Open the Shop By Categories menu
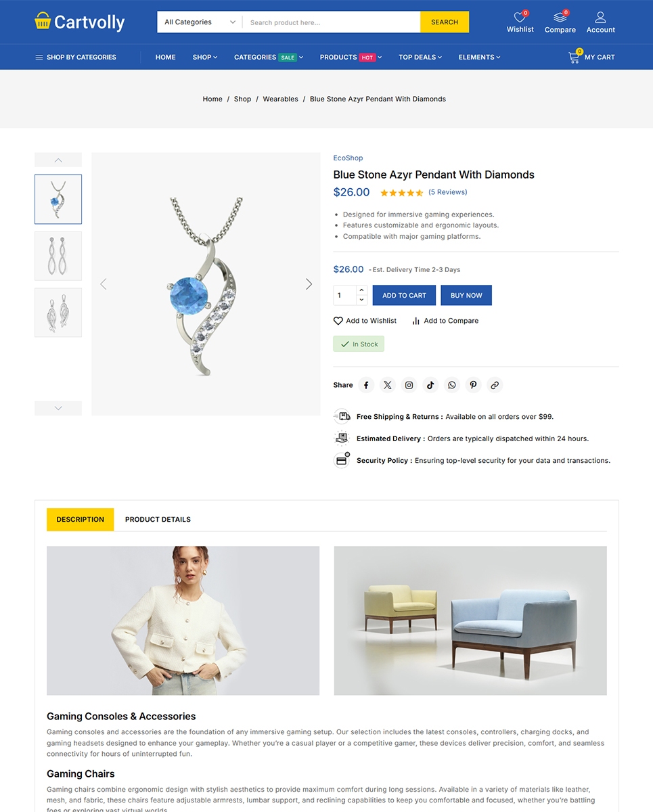The width and height of the screenshot is (653, 812). (x=76, y=57)
